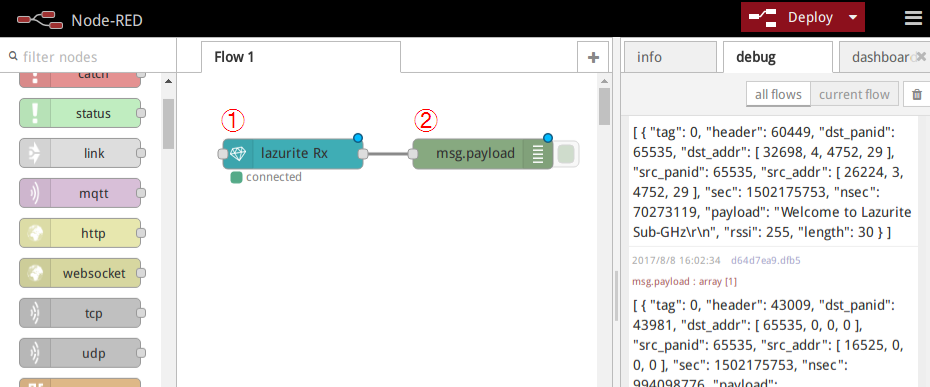
Task: Click the Deploy button
Action: [x=793, y=17]
